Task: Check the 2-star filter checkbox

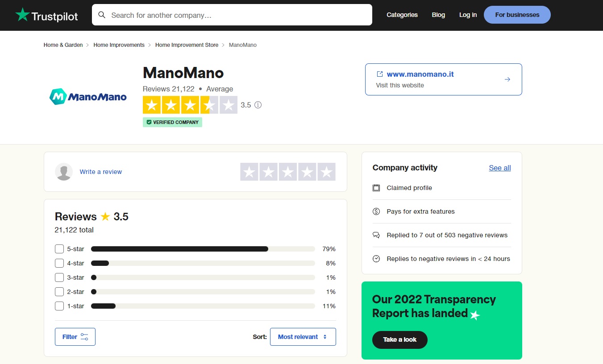Action: click(x=59, y=292)
